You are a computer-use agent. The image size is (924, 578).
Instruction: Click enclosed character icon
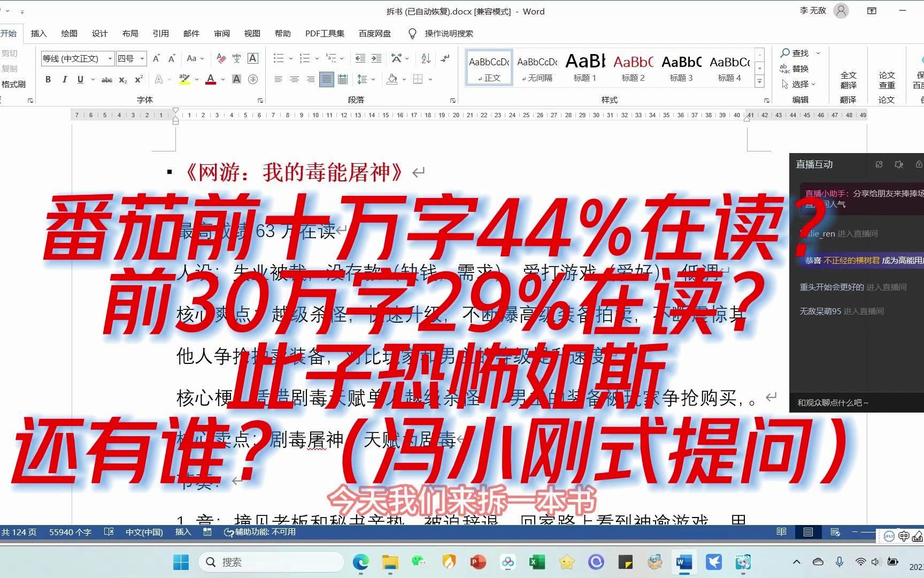[x=253, y=79]
